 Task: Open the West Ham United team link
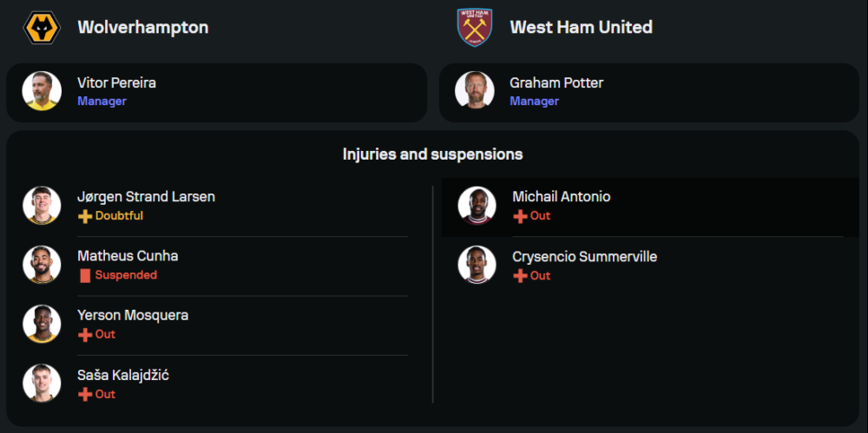(x=581, y=28)
